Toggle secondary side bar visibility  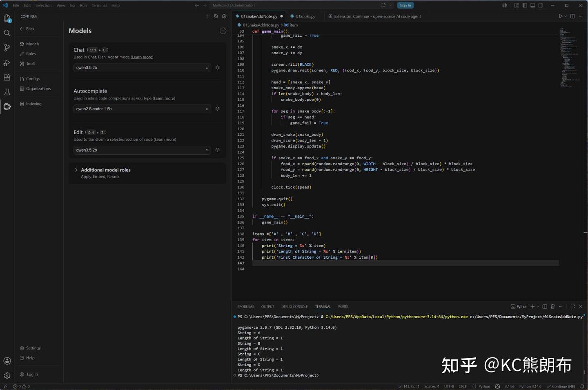[541, 5]
